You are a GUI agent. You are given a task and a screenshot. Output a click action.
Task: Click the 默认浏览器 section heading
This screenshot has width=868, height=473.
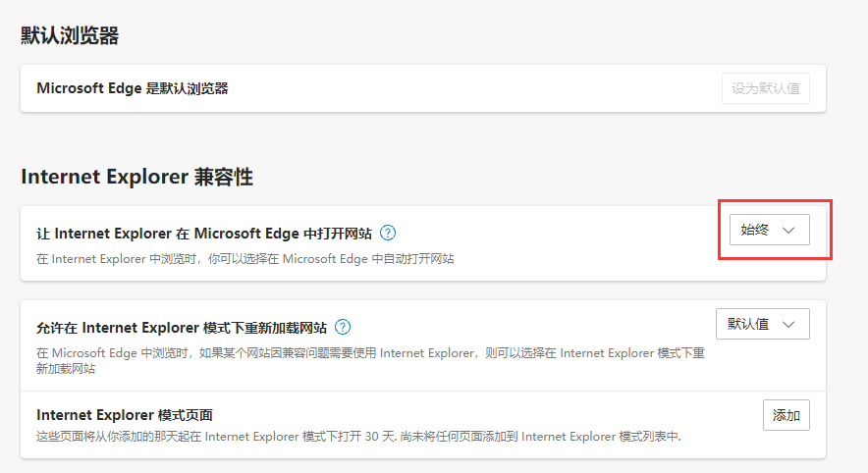click(x=70, y=36)
